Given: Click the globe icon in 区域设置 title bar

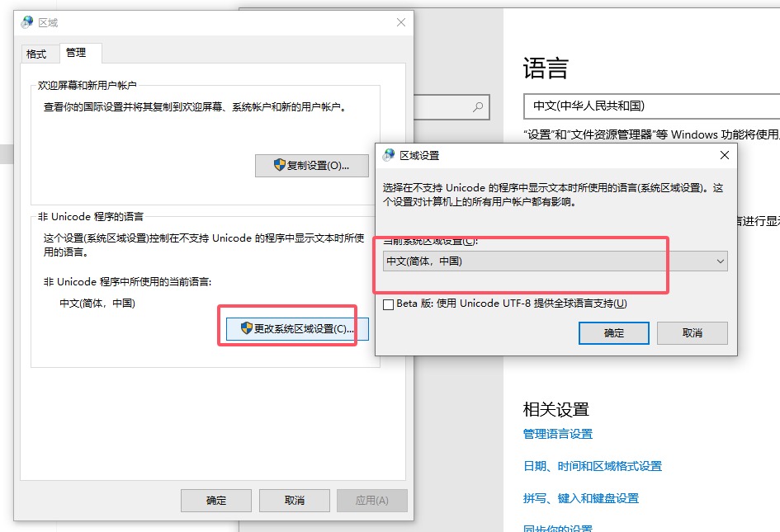Looking at the screenshot, I should click(389, 154).
